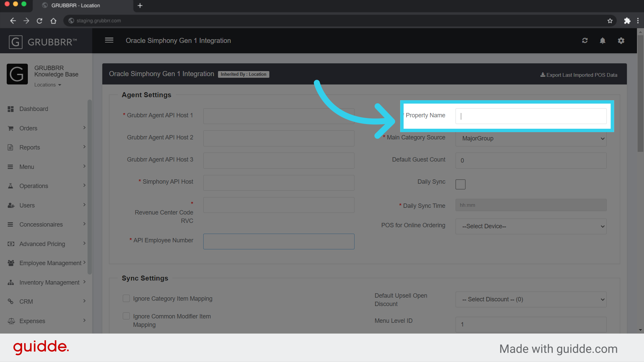Viewport: 644px width, 362px height.
Task: Click the Concessionaires list icon
Action: [x=10, y=225]
